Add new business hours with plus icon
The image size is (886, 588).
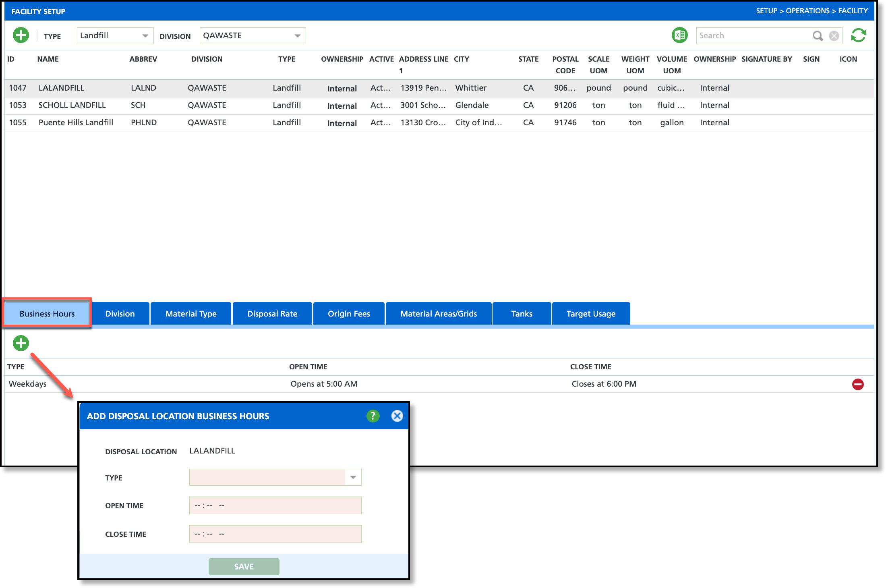click(x=21, y=343)
